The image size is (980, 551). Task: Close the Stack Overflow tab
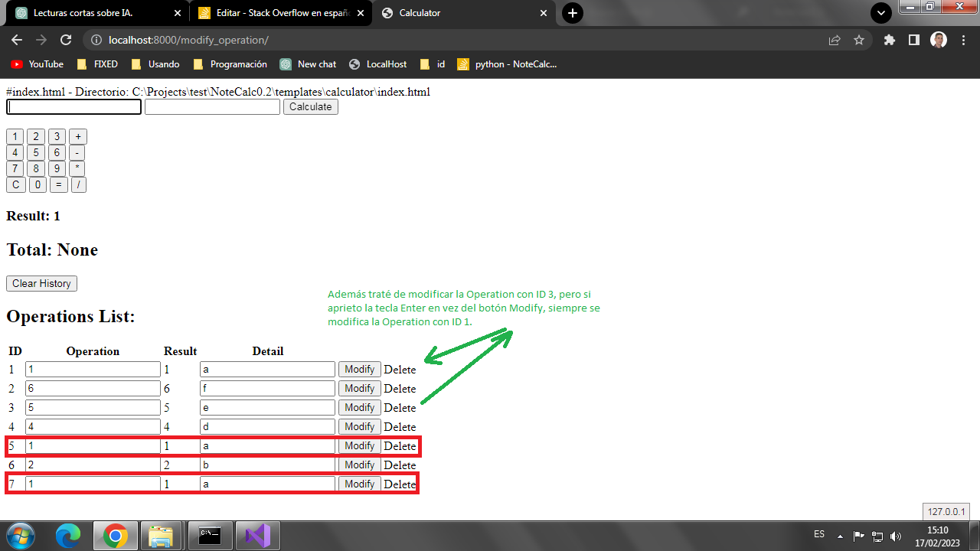[361, 13]
